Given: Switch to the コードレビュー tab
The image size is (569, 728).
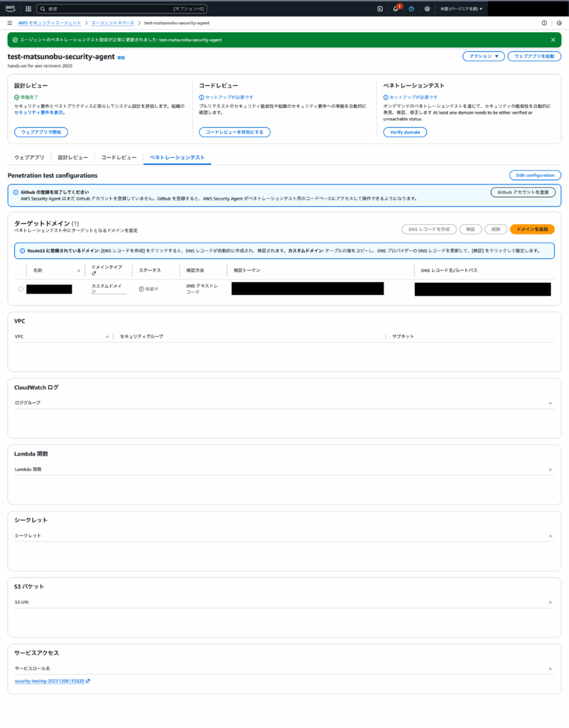Looking at the screenshot, I should pyautogui.click(x=119, y=157).
